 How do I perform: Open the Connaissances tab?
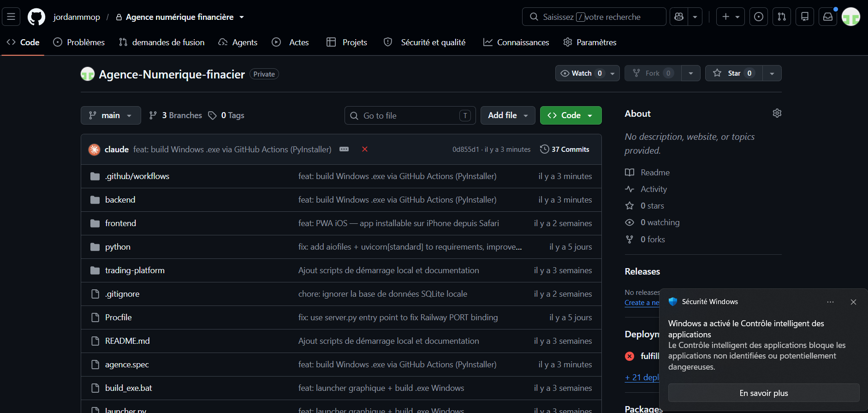[x=516, y=42]
